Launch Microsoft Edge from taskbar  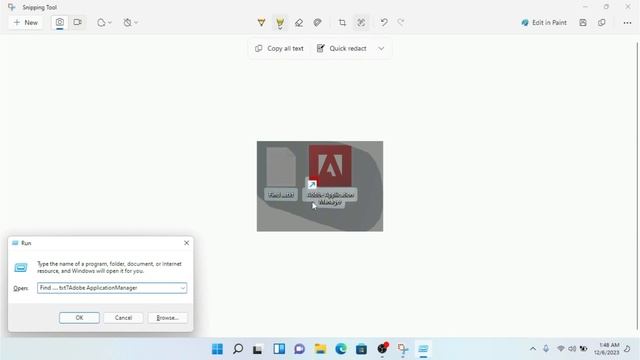(x=341, y=349)
